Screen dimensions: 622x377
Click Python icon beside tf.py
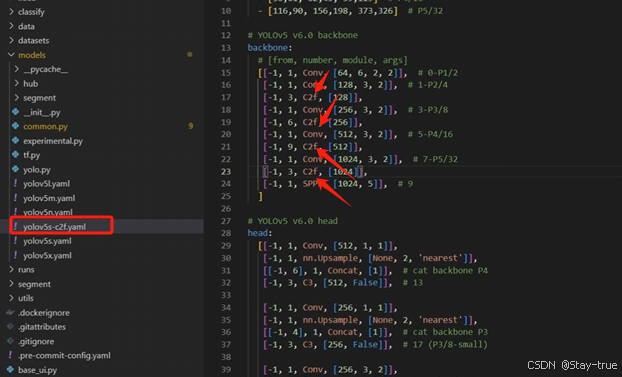point(15,155)
